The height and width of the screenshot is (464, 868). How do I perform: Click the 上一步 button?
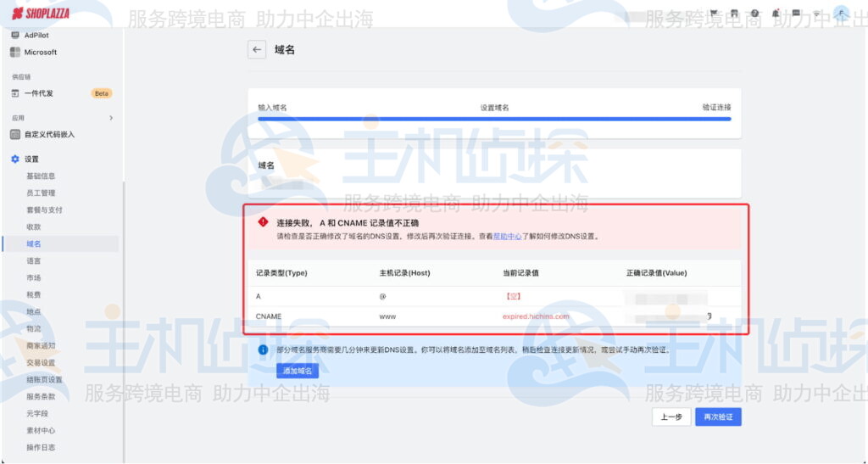[671, 417]
